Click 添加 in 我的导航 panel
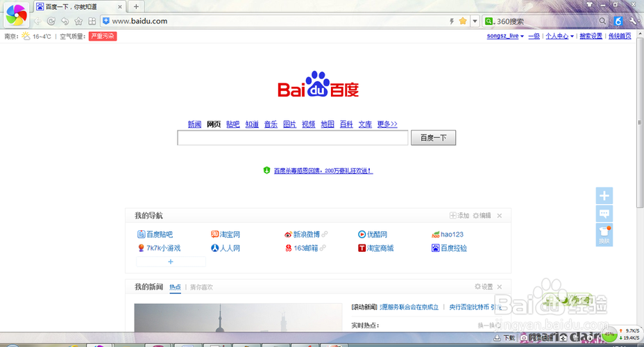Screen dimensions: 644x347 pyautogui.click(x=459, y=216)
